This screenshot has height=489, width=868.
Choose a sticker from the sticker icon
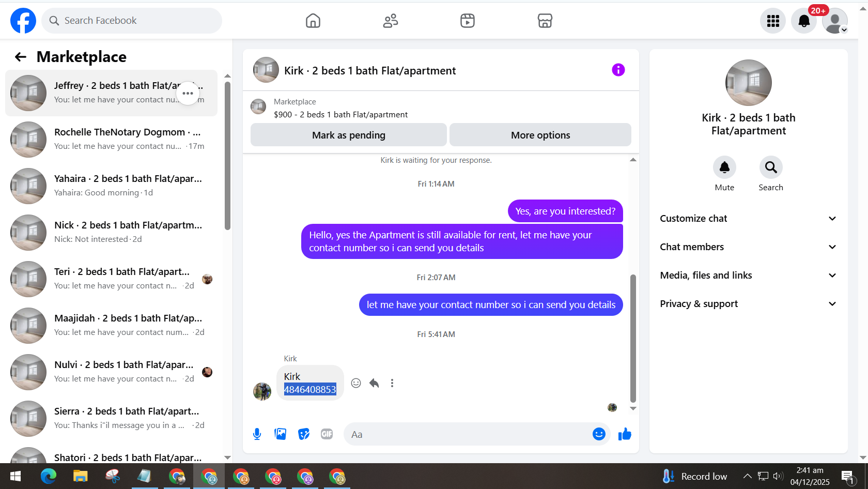(304, 434)
